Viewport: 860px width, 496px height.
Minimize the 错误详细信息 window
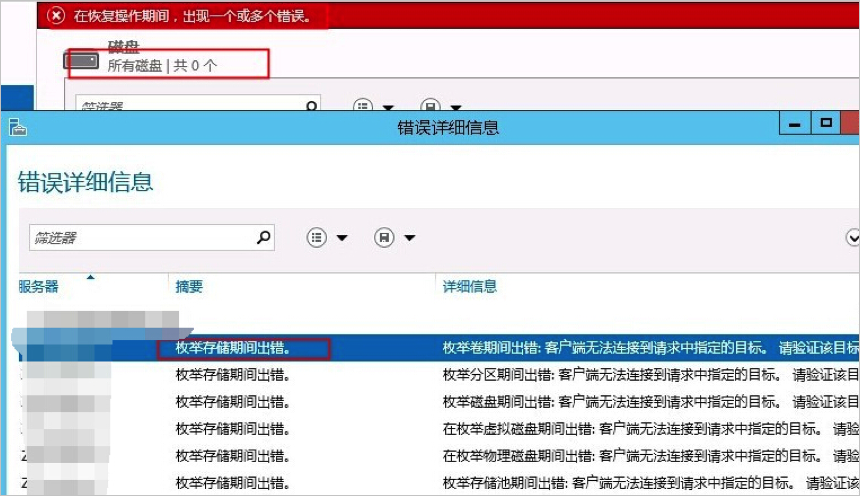795,123
